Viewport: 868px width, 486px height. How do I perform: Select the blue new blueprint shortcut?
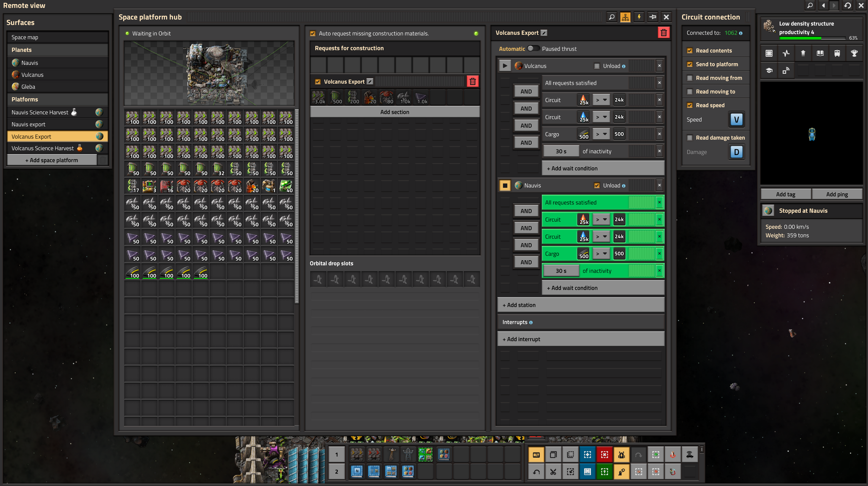coord(588,455)
